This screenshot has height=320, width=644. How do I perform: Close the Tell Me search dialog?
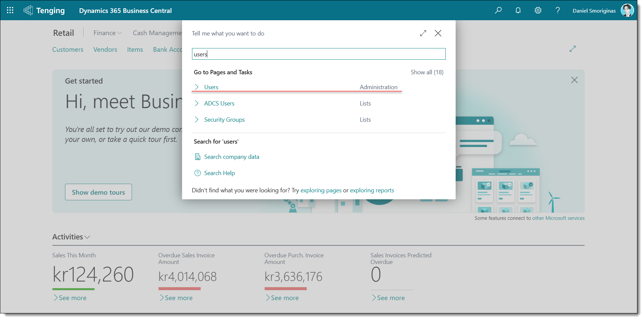click(438, 33)
